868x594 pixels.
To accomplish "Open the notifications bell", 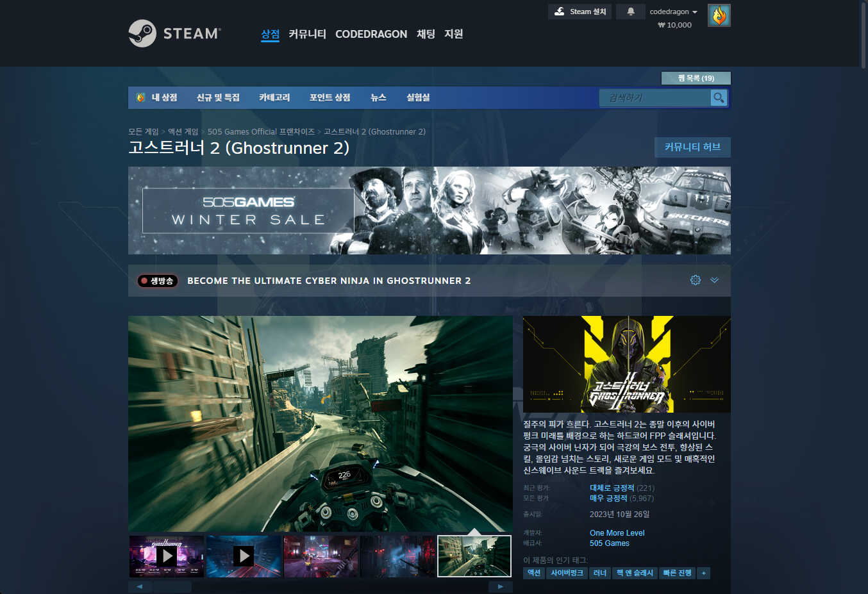I will coord(631,12).
